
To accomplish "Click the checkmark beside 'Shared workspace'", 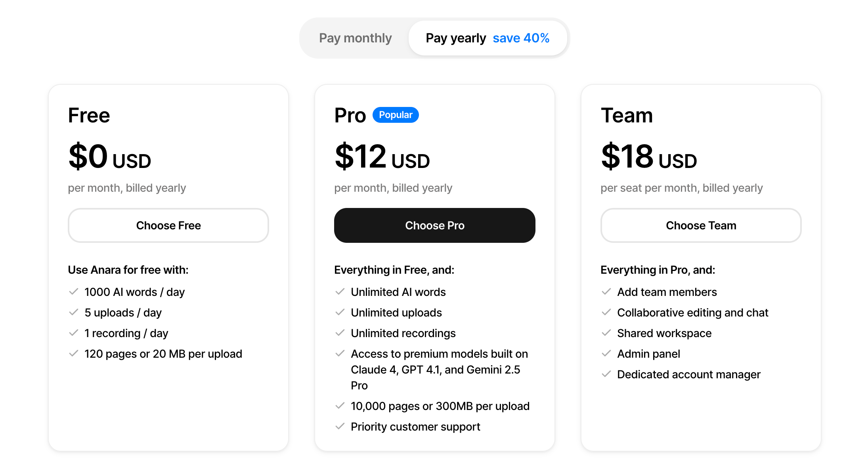I will point(606,333).
